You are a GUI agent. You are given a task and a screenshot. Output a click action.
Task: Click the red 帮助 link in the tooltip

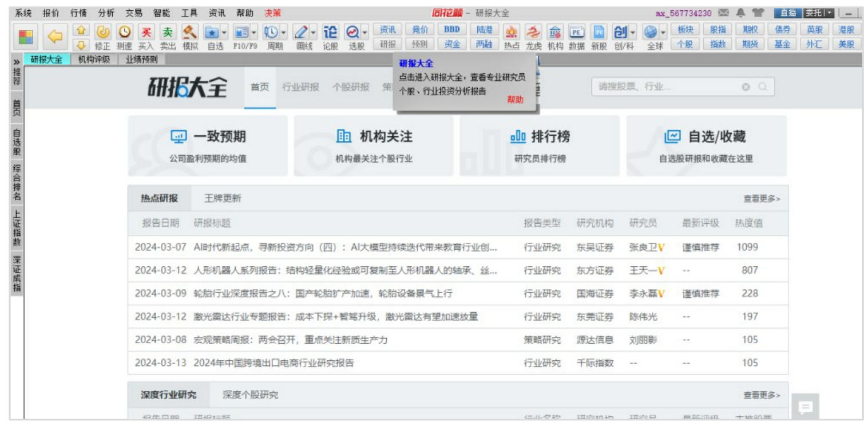pos(515,100)
